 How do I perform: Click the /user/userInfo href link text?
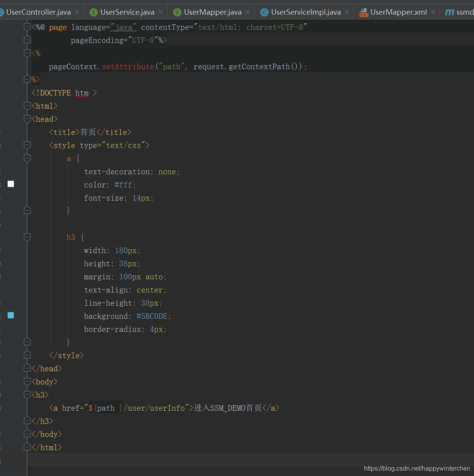click(x=154, y=408)
